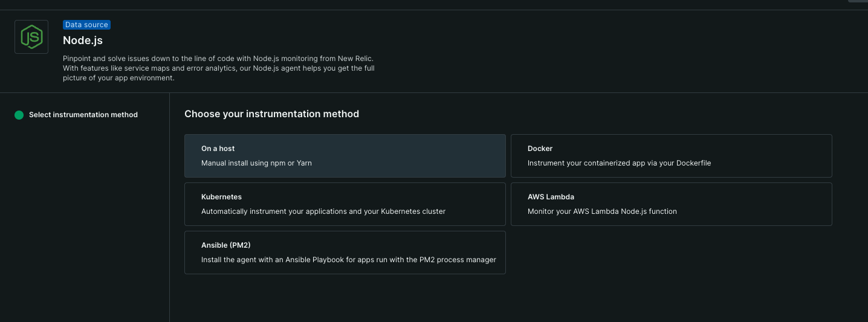The height and width of the screenshot is (322, 868).
Task: Click the Node.js page title
Action: tap(83, 40)
